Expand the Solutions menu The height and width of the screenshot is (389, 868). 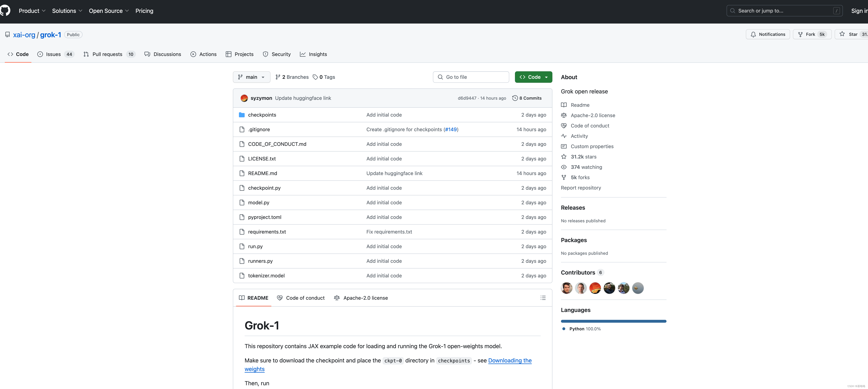coord(67,11)
